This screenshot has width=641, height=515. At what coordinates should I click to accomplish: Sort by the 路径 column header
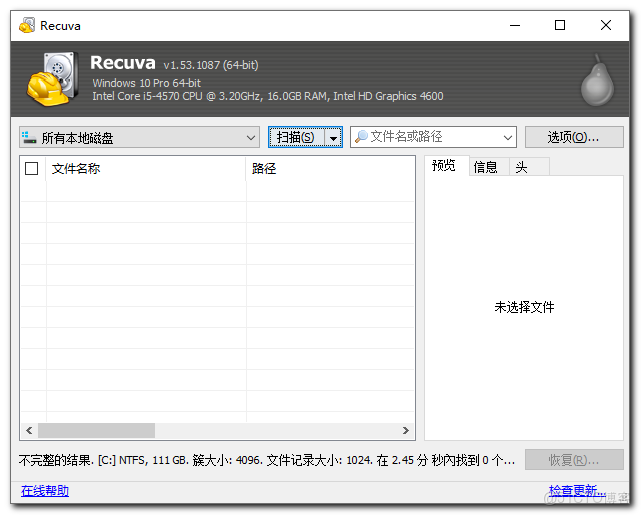point(330,168)
